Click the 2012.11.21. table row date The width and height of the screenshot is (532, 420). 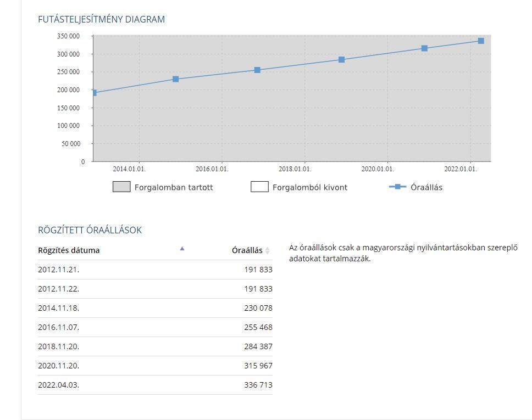tap(58, 270)
